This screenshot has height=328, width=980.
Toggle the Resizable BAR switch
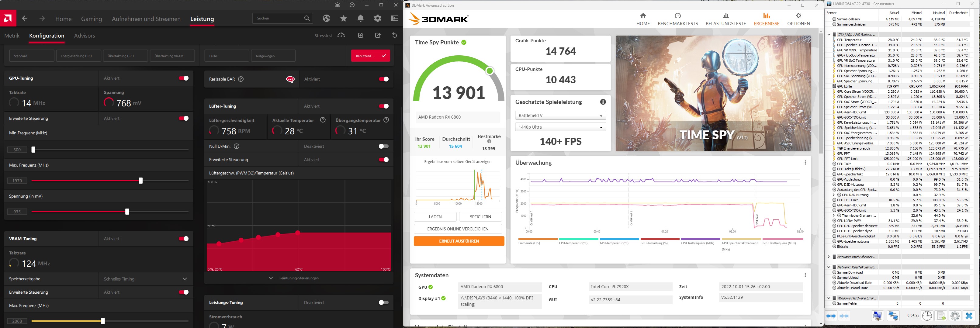[x=384, y=79]
